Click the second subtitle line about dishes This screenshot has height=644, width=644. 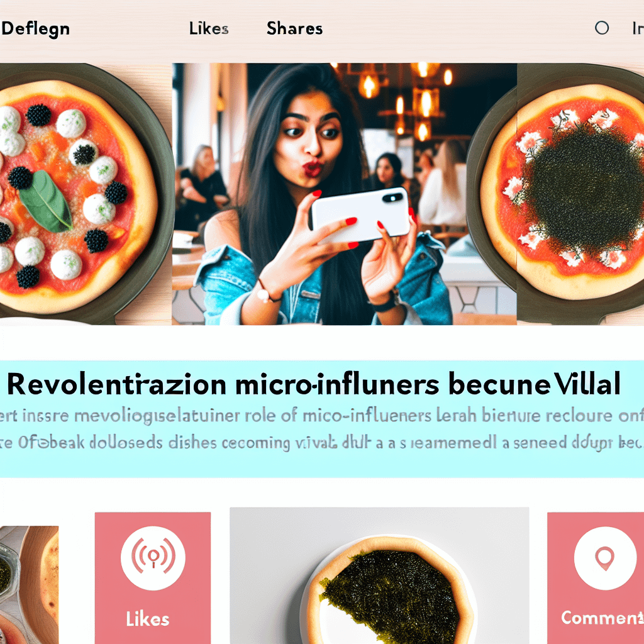(x=322, y=443)
